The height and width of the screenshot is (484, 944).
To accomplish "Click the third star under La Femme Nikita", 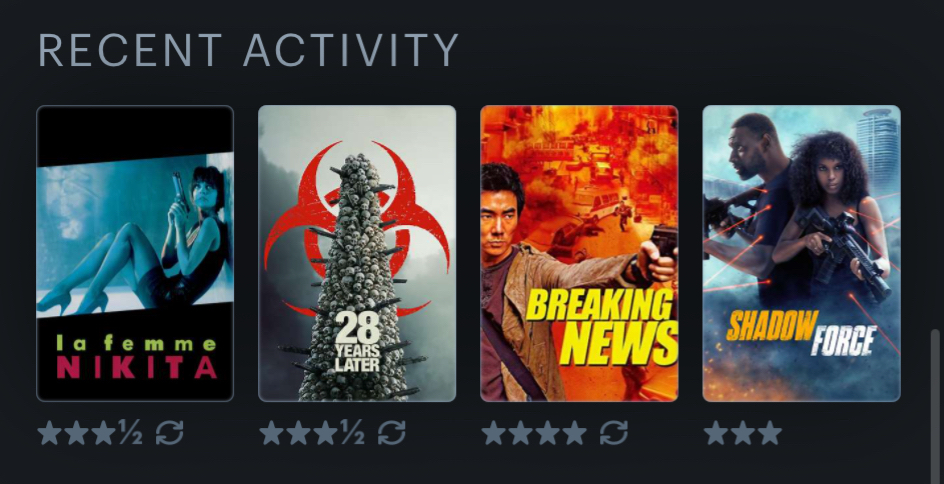I will click(104, 433).
